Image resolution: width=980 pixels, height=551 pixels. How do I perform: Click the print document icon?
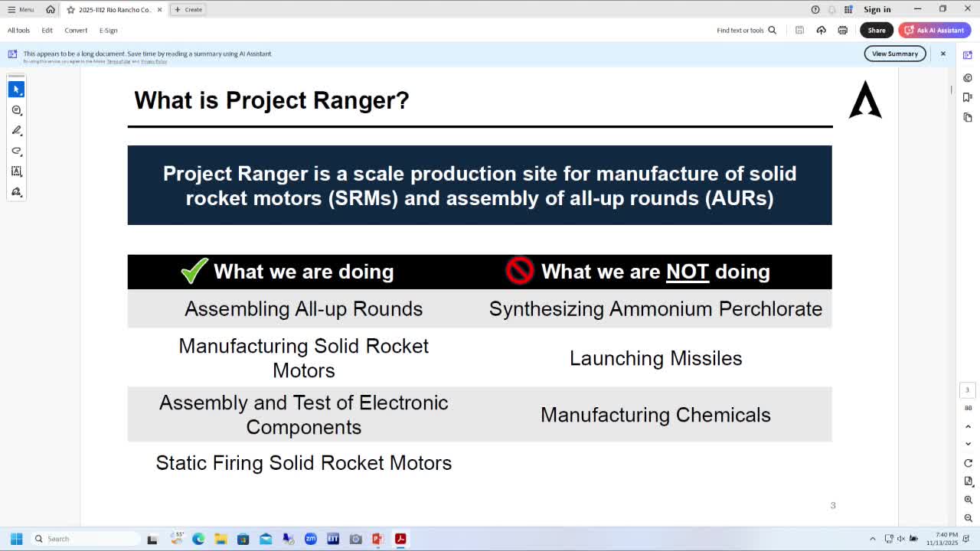click(842, 30)
